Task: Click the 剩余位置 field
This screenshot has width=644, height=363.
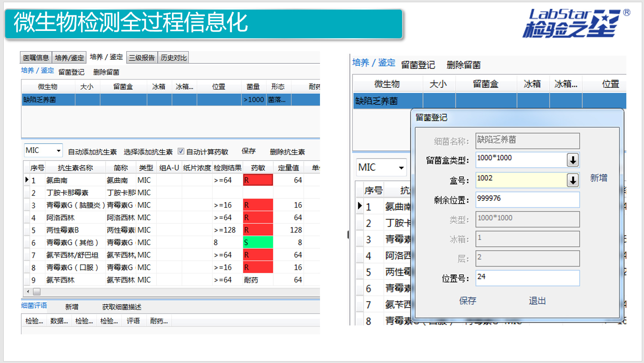Action: pyautogui.click(x=527, y=200)
